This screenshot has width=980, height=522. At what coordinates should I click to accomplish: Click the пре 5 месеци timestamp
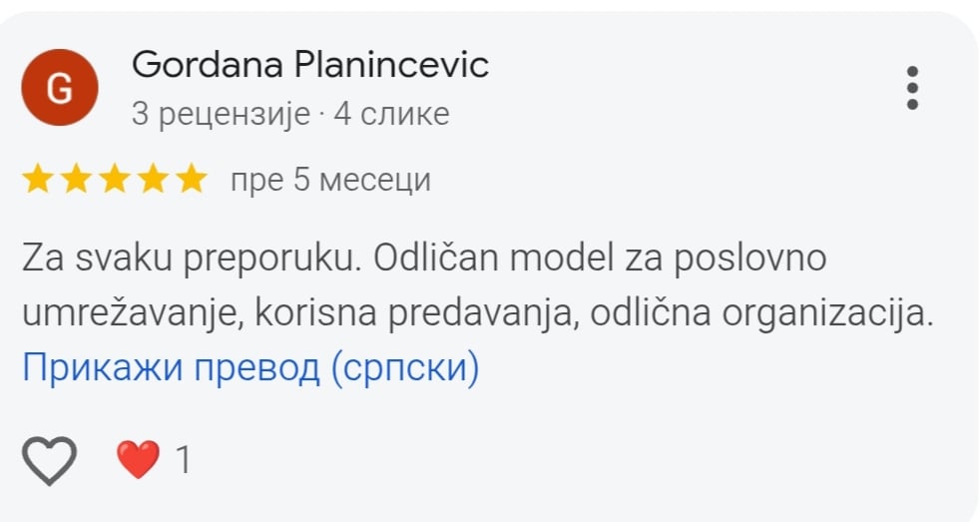pyautogui.click(x=330, y=181)
